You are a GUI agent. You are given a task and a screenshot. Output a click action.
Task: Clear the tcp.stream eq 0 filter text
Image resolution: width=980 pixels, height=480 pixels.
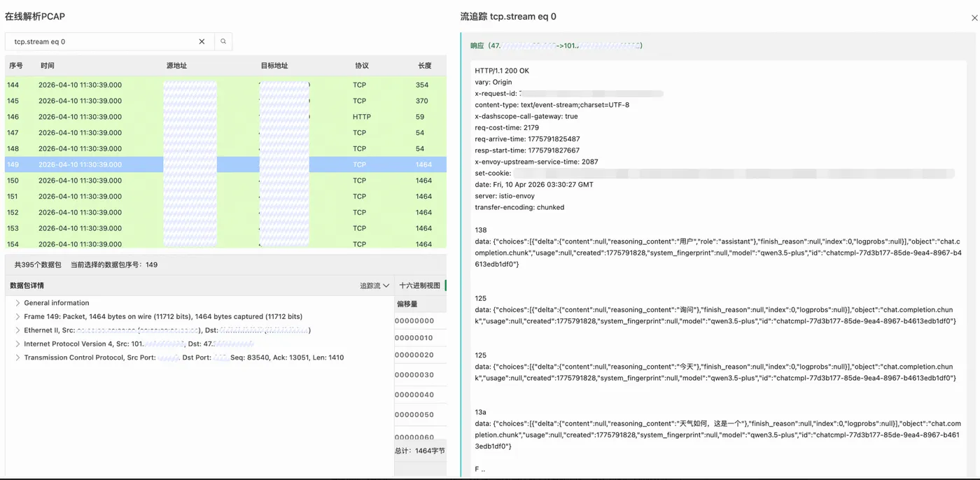click(202, 41)
